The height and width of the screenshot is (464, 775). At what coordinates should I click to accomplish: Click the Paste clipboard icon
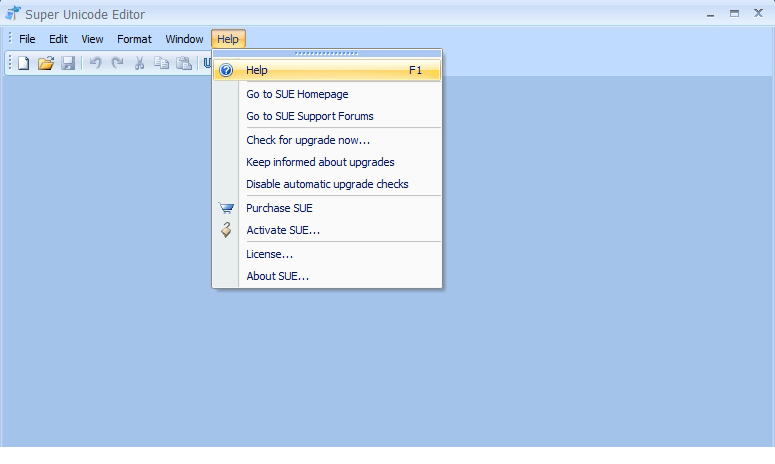pyautogui.click(x=184, y=63)
